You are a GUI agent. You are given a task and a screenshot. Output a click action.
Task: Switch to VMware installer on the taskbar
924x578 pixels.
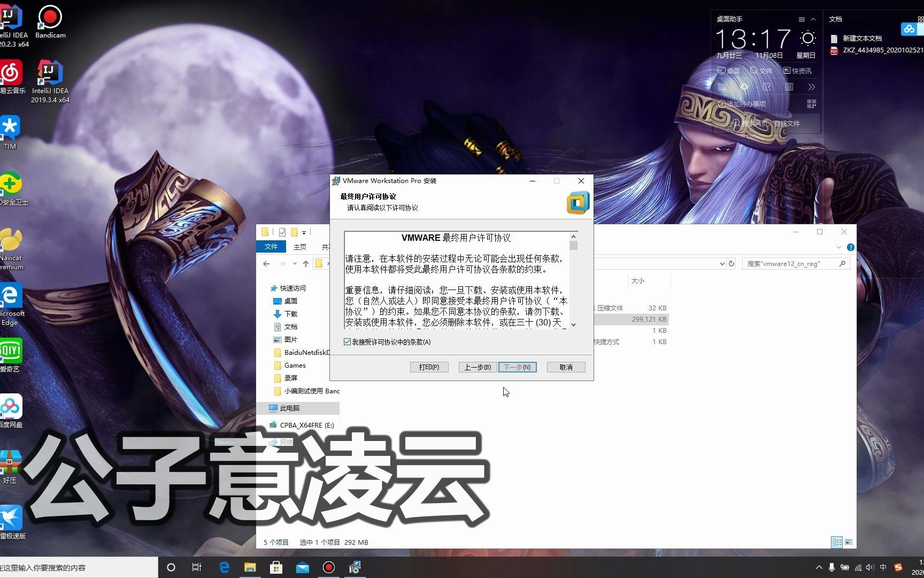[x=355, y=567]
